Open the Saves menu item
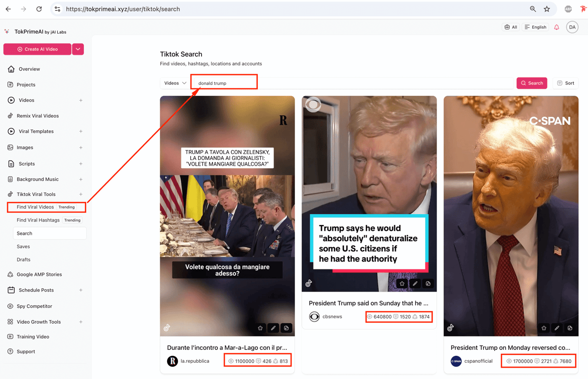The height and width of the screenshot is (379, 588). 23,246
